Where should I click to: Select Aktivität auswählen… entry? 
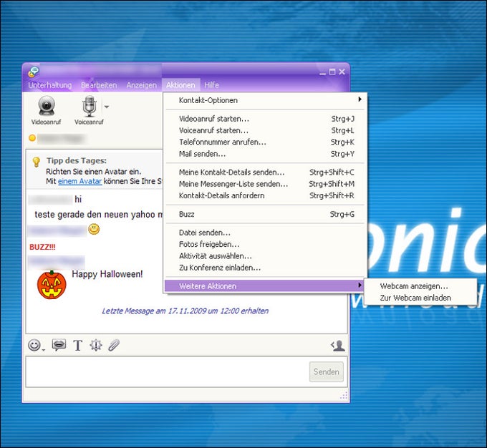[265, 255]
